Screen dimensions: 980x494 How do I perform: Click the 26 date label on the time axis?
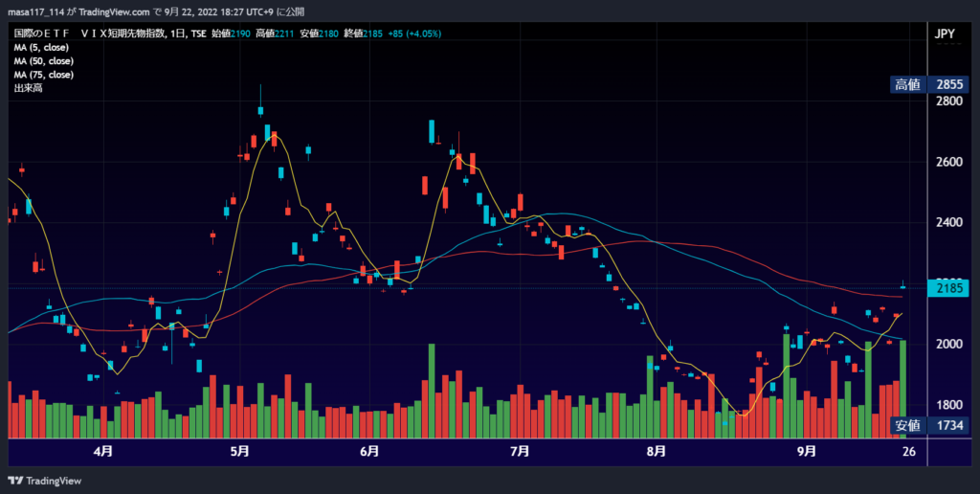[x=909, y=452]
